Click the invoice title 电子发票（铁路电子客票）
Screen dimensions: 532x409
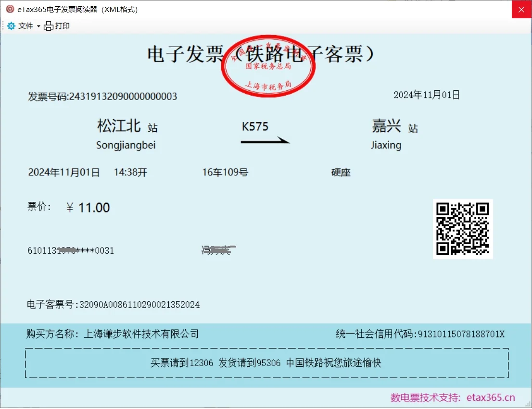click(x=261, y=54)
